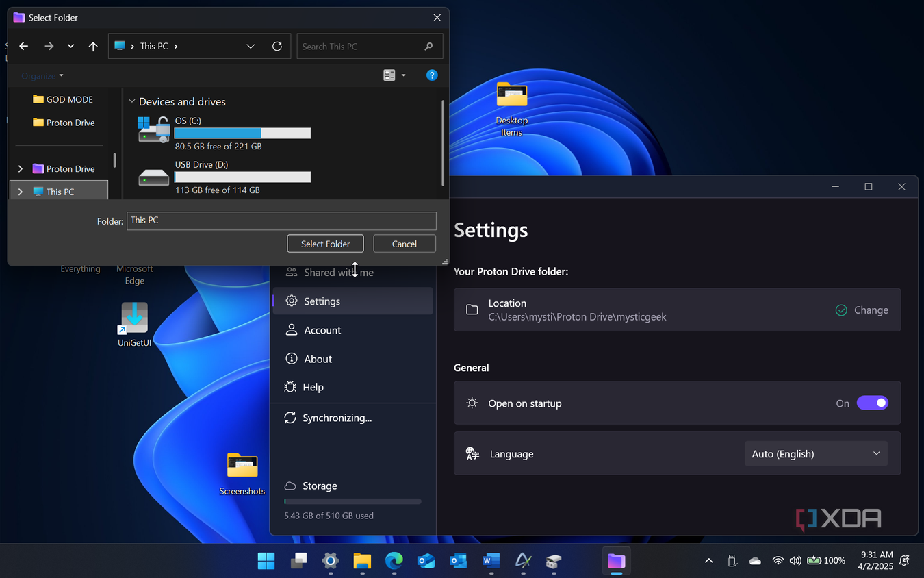Open Task View on the taskbar
The image size is (924, 578).
(298, 561)
